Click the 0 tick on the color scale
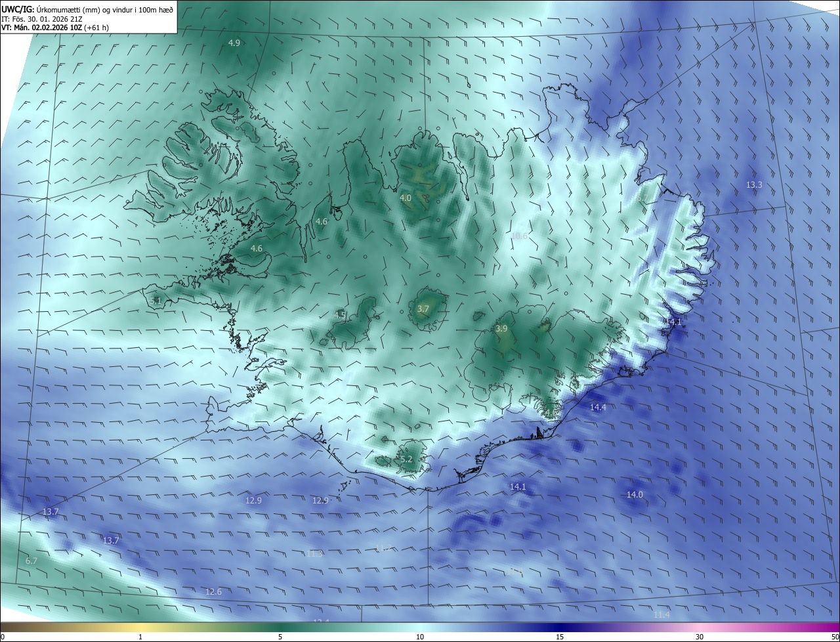This screenshot has width=840, height=642. [x=3, y=637]
